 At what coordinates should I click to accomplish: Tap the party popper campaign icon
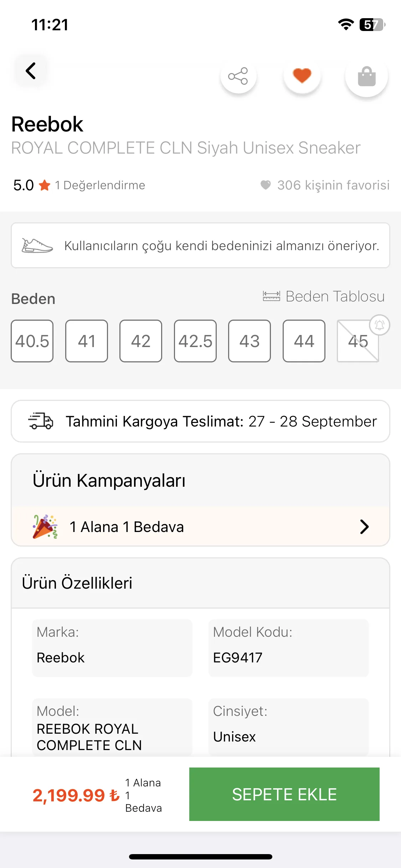tap(45, 527)
